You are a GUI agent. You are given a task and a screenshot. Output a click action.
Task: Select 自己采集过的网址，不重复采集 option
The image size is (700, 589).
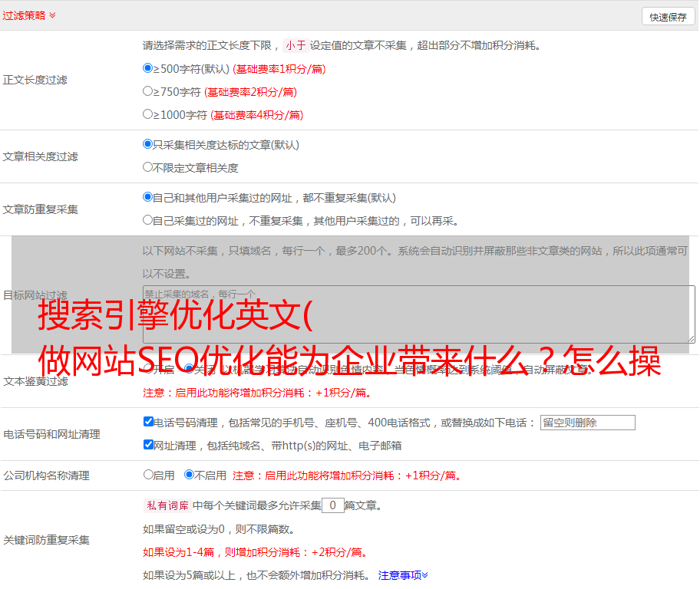(147, 220)
